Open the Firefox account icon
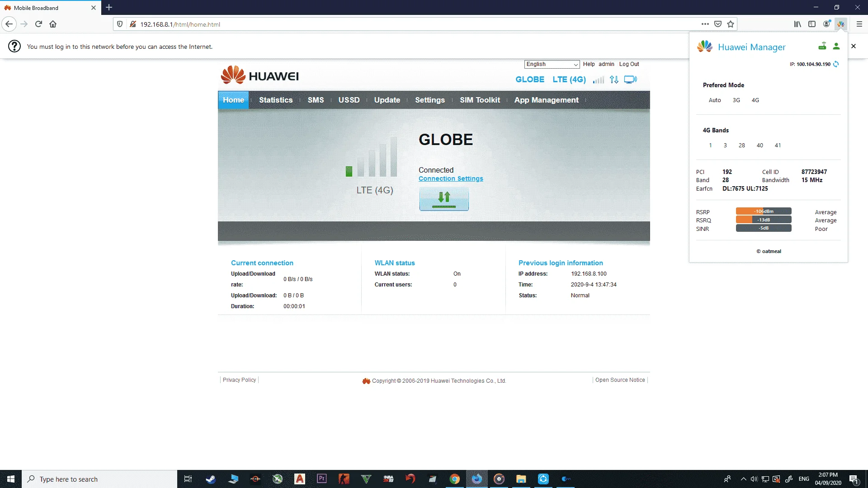 click(826, 24)
